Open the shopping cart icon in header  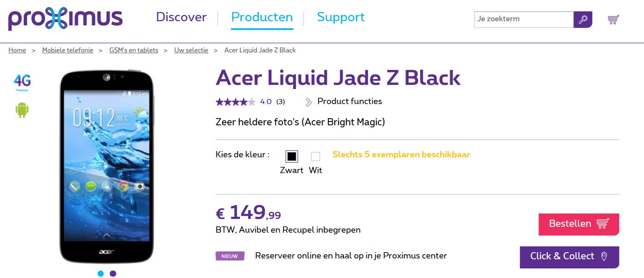tap(613, 20)
